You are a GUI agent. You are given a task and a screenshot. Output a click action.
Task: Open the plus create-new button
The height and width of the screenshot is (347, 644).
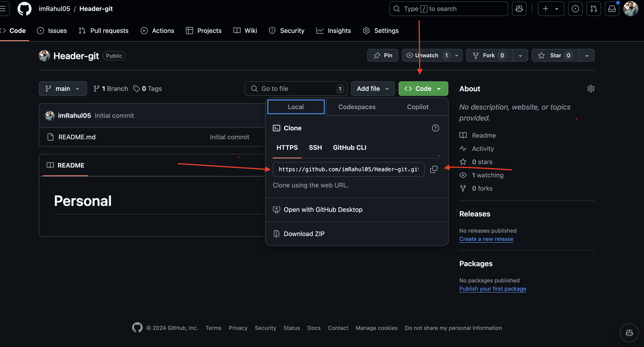pos(546,9)
